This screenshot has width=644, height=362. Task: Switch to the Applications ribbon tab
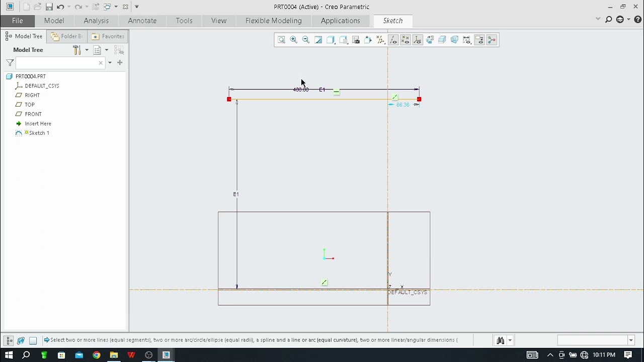click(x=341, y=21)
